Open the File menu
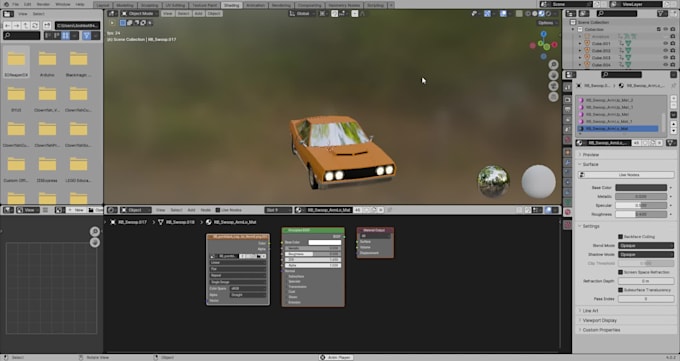 [16, 4]
